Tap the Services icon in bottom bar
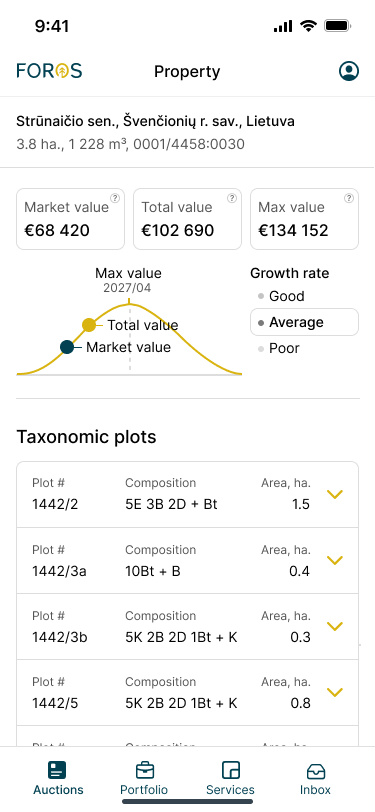This screenshot has height=812, width=375. click(x=230, y=770)
